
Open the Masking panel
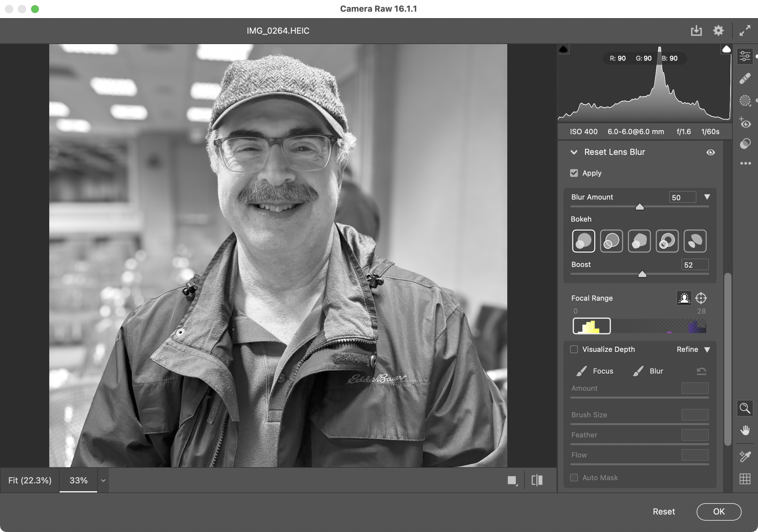pos(745,101)
